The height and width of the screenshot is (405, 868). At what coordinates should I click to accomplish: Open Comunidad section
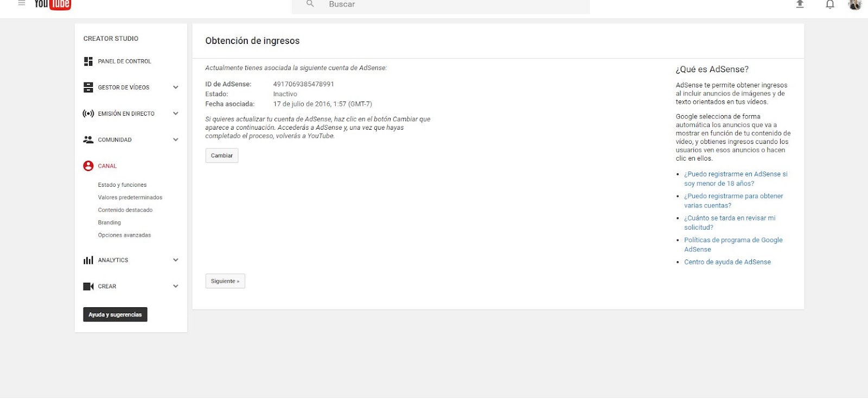(115, 140)
